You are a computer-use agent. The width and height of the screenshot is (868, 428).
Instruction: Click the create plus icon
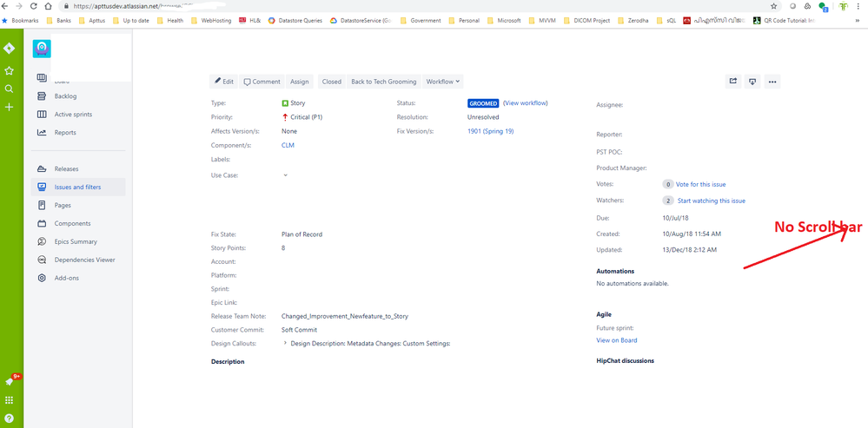[x=9, y=108]
